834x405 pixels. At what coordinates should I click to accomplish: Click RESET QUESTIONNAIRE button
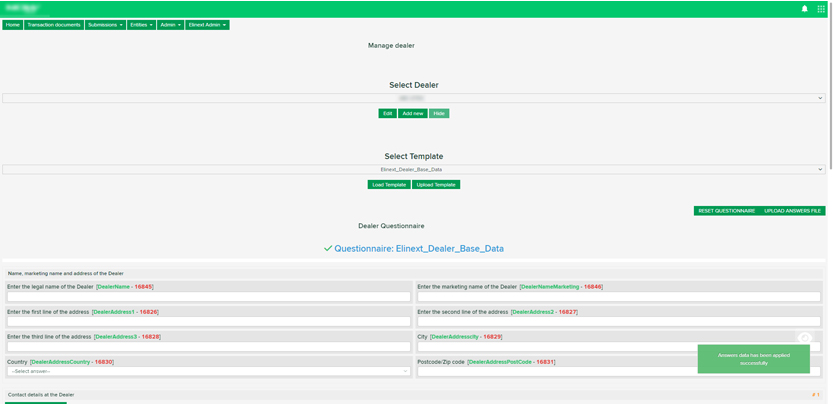[726, 211]
